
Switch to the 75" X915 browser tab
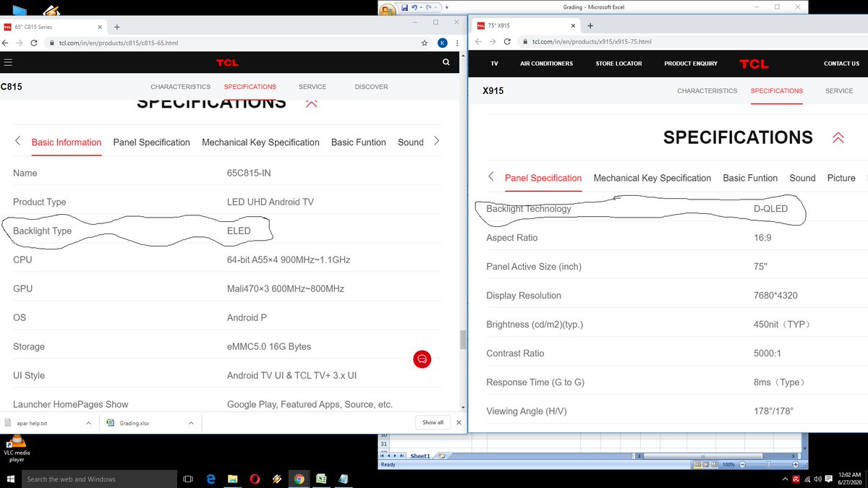pos(521,25)
